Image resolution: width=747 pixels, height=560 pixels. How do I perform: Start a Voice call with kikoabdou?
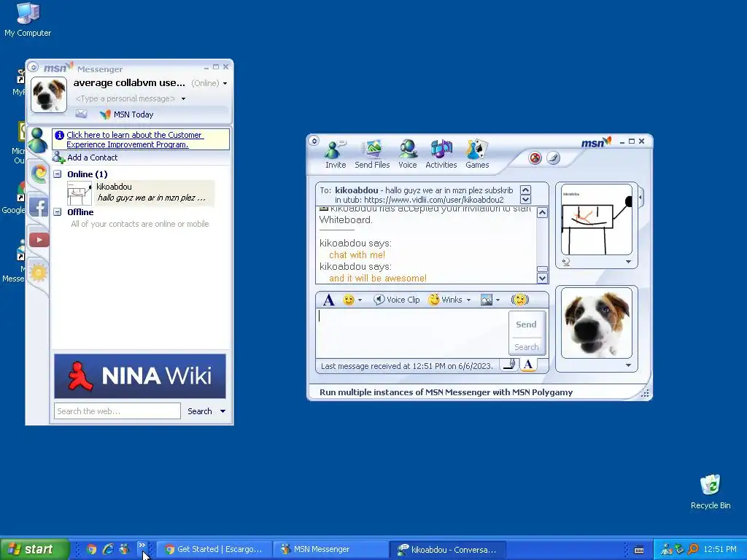pos(407,155)
